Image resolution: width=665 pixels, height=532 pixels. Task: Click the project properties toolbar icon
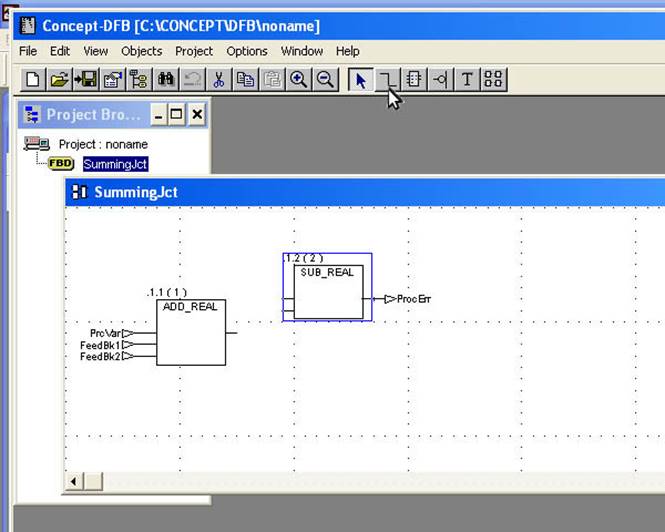[112, 79]
